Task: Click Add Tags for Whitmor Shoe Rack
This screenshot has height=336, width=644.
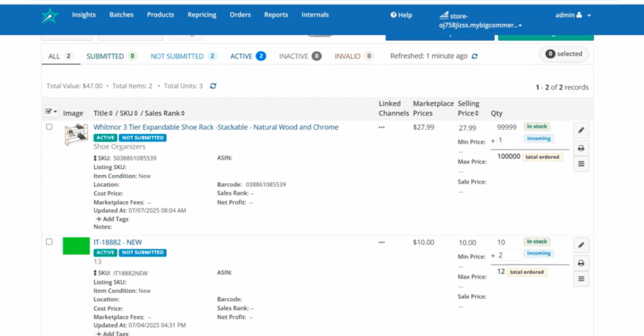Action: tap(112, 219)
